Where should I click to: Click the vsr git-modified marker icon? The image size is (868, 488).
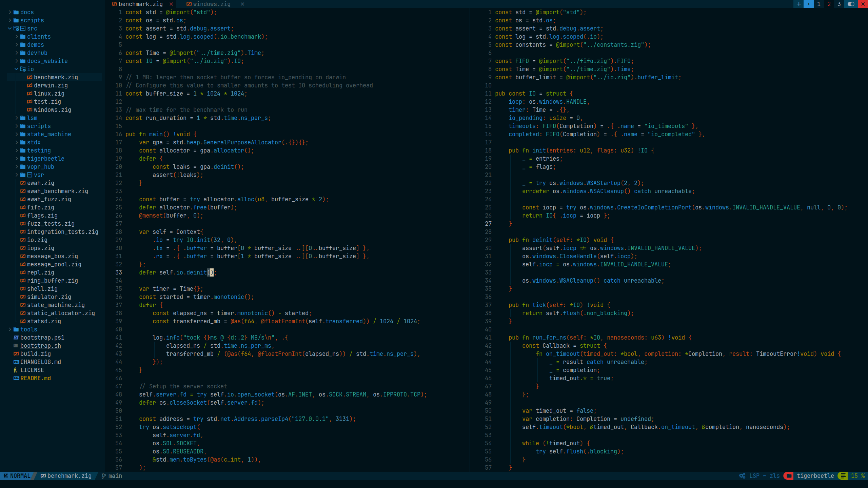click(29, 175)
